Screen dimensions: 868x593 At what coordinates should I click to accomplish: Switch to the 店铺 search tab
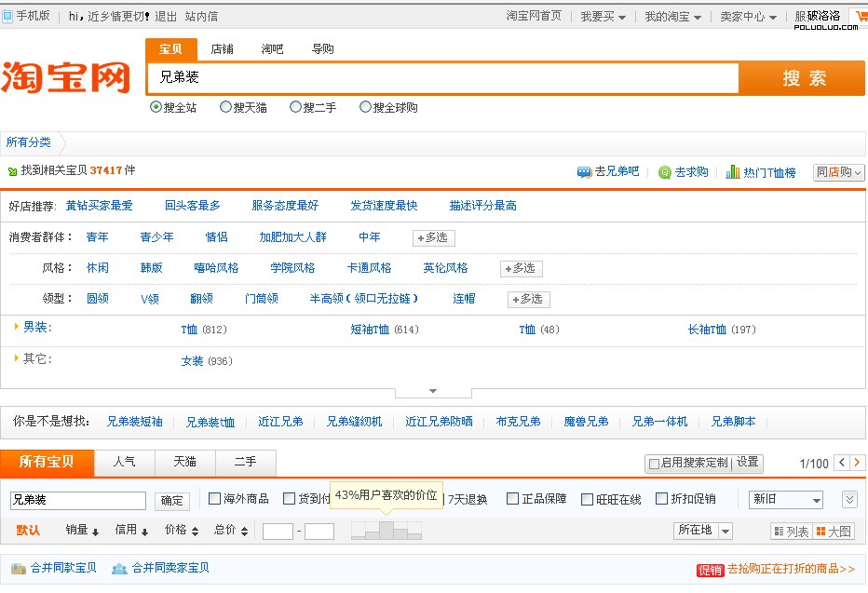(x=222, y=49)
